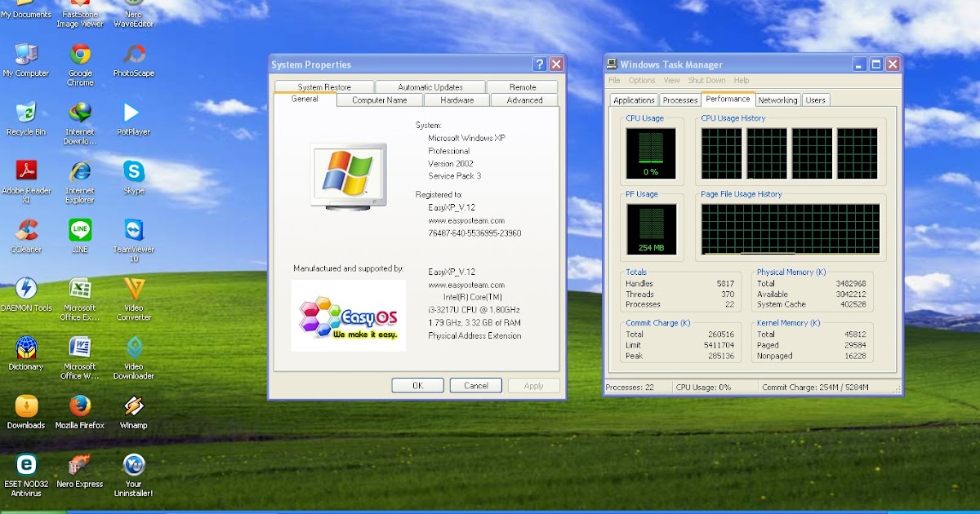Launch Nero WaveEditor shortcut
Image resolution: width=980 pixels, height=514 pixels.
tap(134, 14)
